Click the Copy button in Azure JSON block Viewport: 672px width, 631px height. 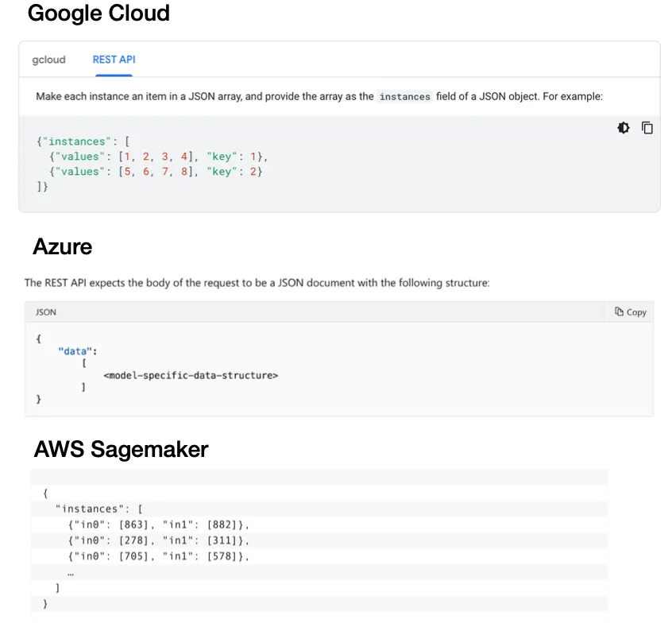tap(631, 312)
